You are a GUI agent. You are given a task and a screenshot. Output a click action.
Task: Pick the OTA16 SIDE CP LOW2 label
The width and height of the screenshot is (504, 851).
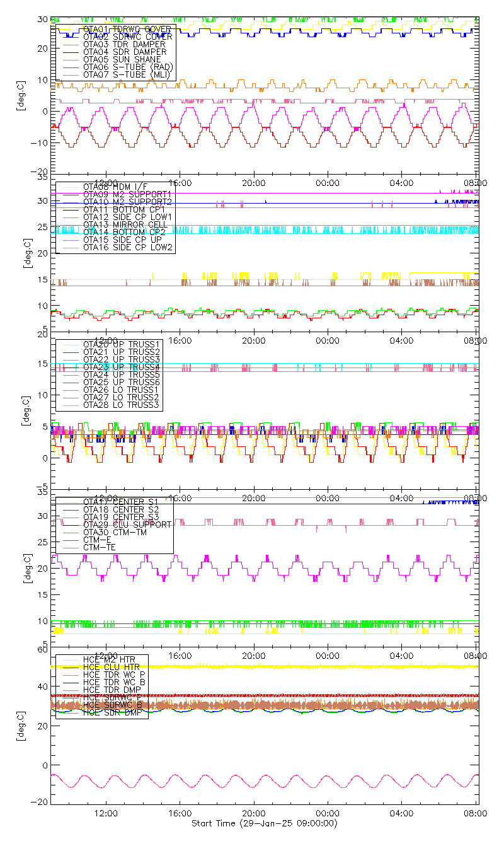[x=128, y=247]
